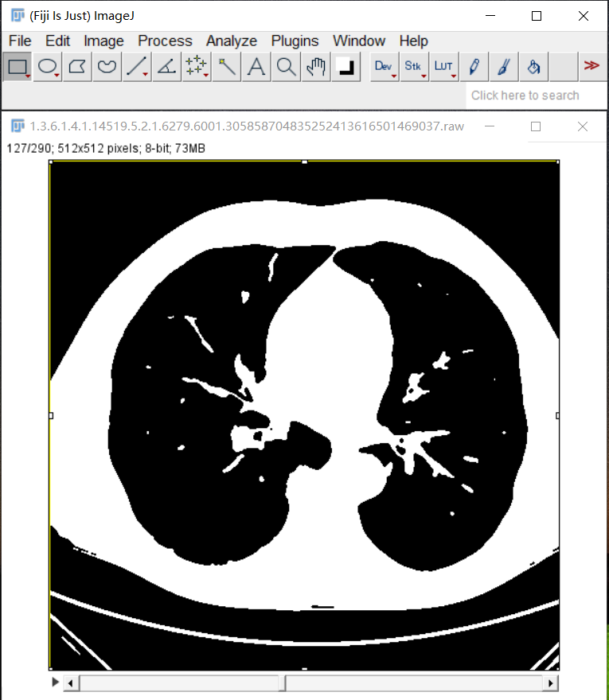
Task: Select the Flood Fill tool
Action: point(533,67)
